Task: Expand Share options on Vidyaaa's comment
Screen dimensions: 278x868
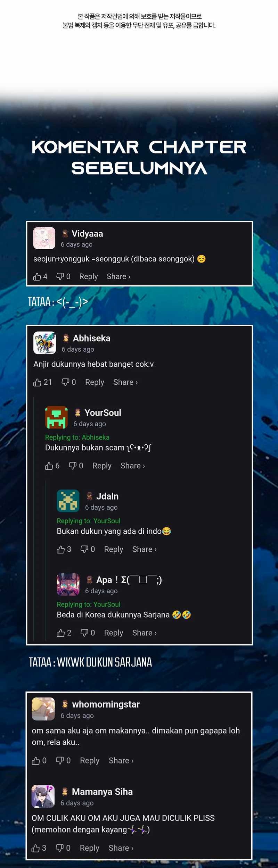Action: pyautogui.click(x=118, y=276)
